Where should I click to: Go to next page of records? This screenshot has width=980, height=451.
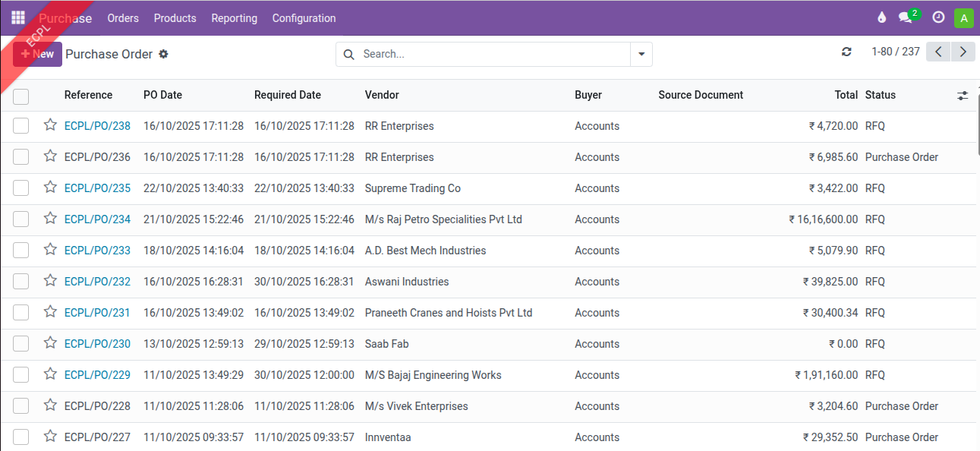(963, 52)
